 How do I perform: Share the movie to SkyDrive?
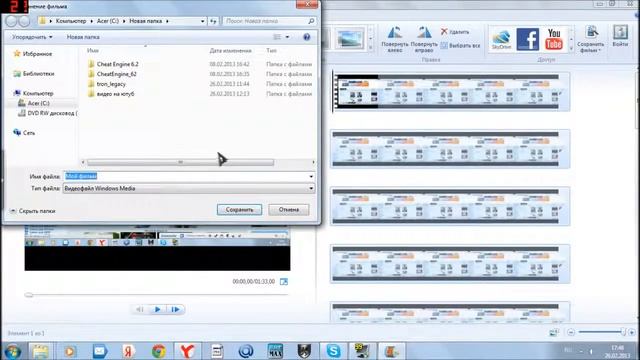tap(501, 40)
